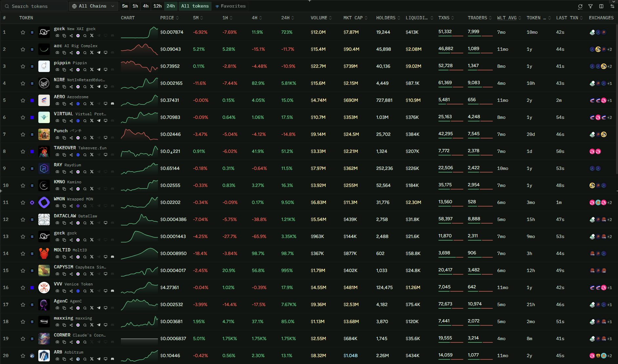Open the settings sliders icon

coord(612,6)
